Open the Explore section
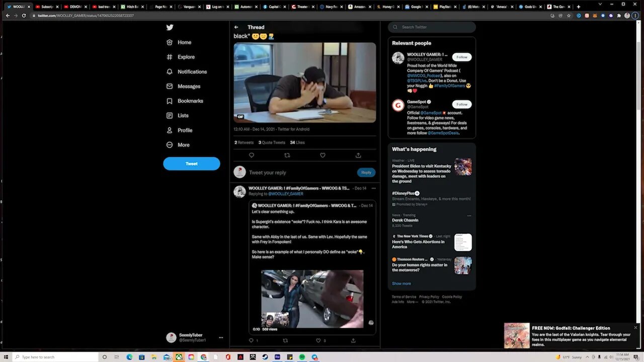The width and height of the screenshot is (644, 362). pos(181,57)
